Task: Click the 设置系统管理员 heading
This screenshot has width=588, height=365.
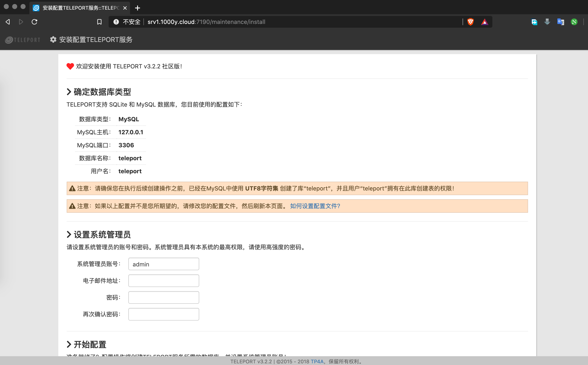Action: coord(102,234)
